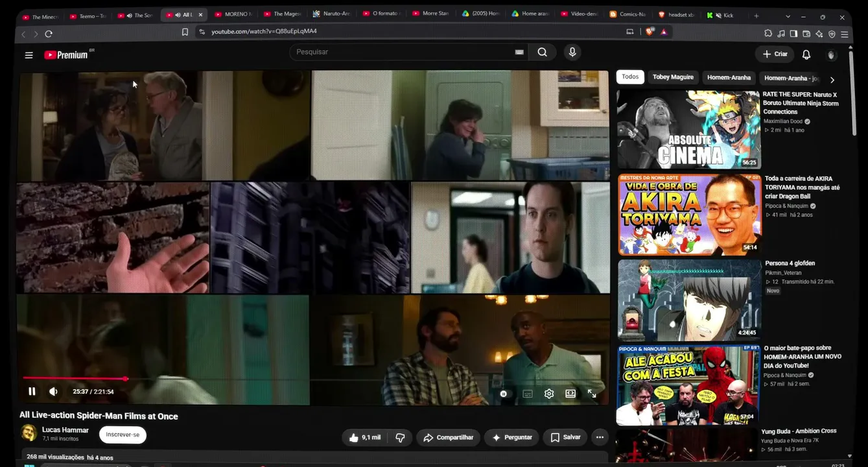Image resolution: width=868 pixels, height=467 pixels.
Task: Open the video settings gear
Action: (549, 394)
